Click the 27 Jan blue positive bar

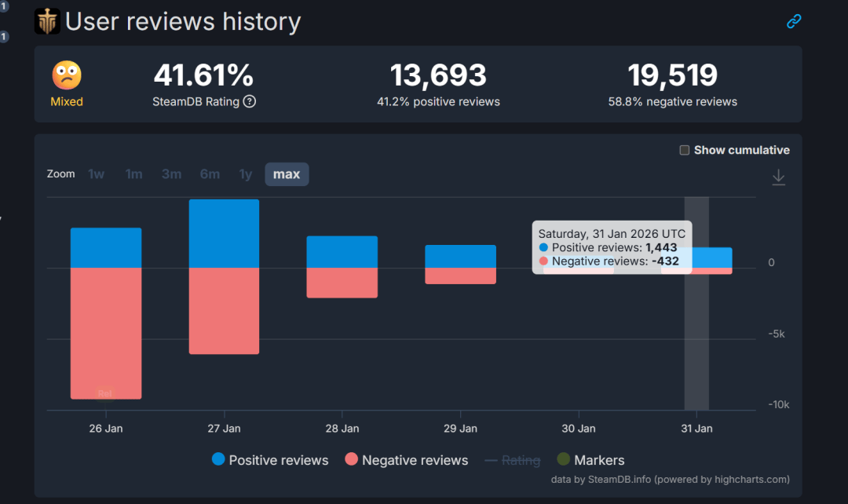pyautogui.click(x=224, y=233)
